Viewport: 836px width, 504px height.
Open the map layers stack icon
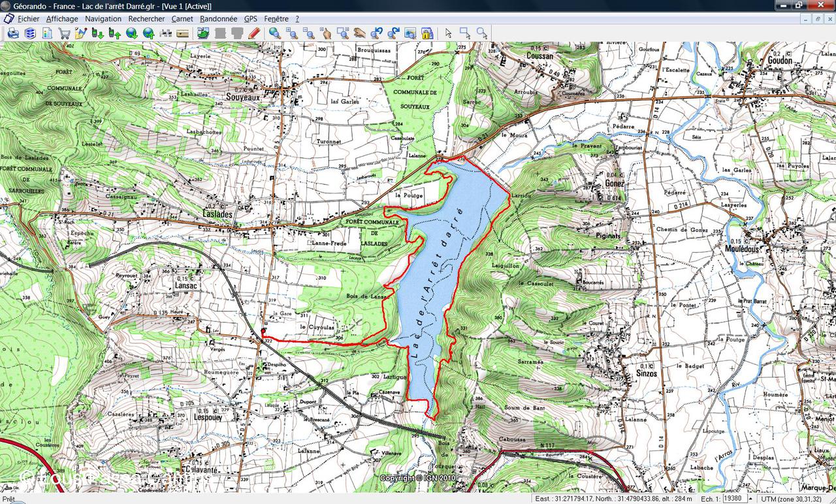pyautogui.click(x=30, y=33)
